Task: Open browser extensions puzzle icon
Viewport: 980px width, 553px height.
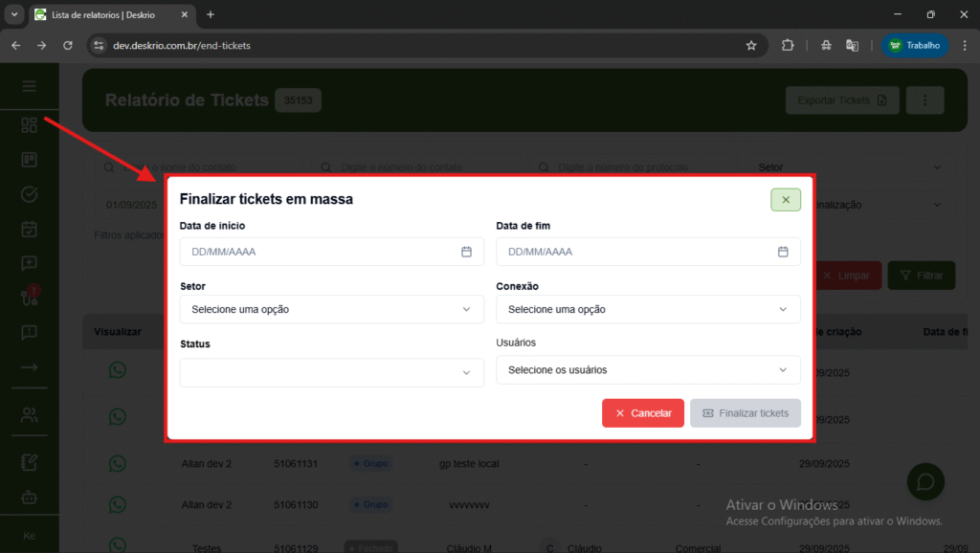Action: pyautogui.click(x=788, y=45)
